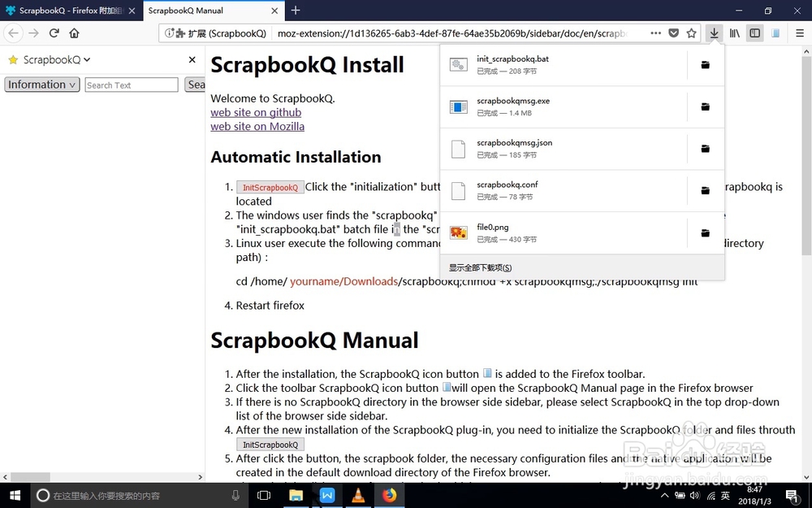Open the Information dropdown in sidebar
Image resolution: width=812 pixels, height=508 pixels.
point(42,85)
